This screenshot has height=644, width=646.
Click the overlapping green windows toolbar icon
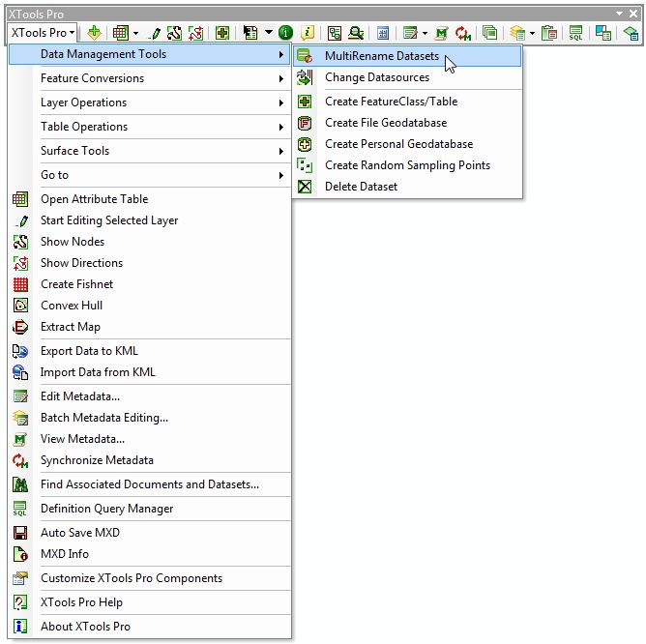click(489, 33)
